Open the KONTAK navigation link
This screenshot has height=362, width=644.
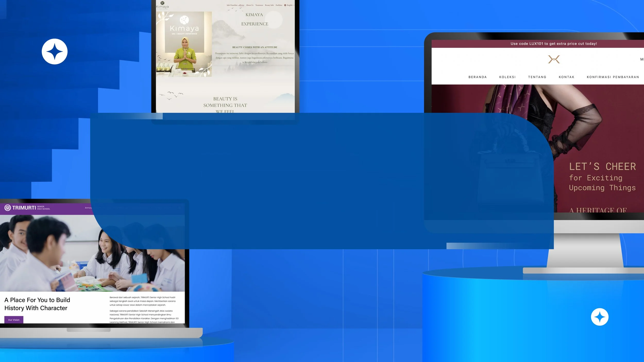coord(566,77)
